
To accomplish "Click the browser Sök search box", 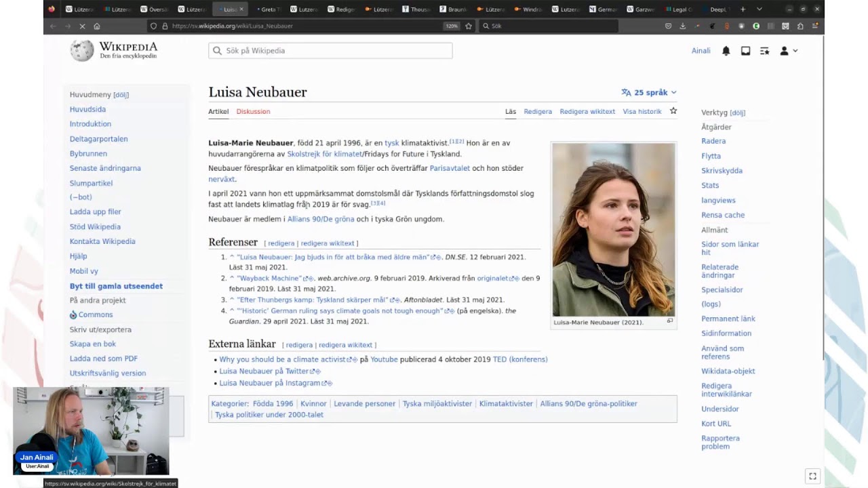I will coord(548,26).
